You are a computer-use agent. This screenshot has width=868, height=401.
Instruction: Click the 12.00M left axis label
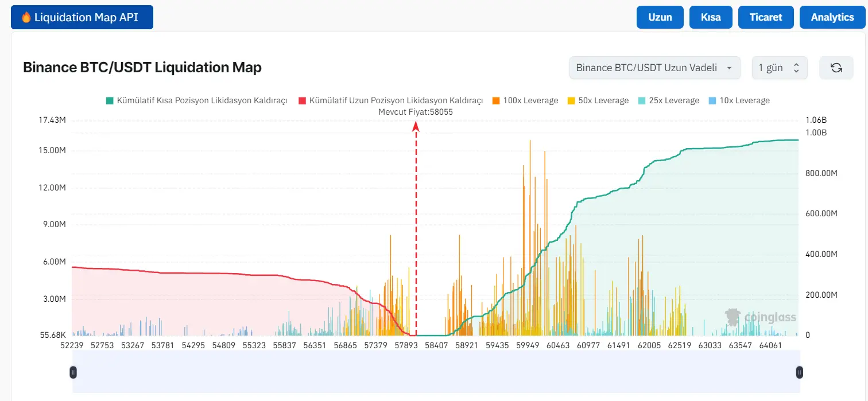point(52,188)
